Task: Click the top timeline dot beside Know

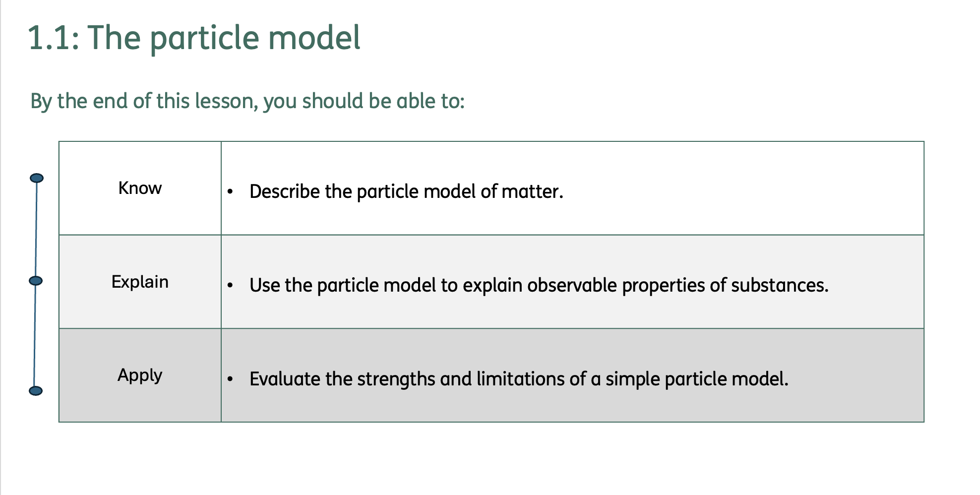Action: pos(37,178)
